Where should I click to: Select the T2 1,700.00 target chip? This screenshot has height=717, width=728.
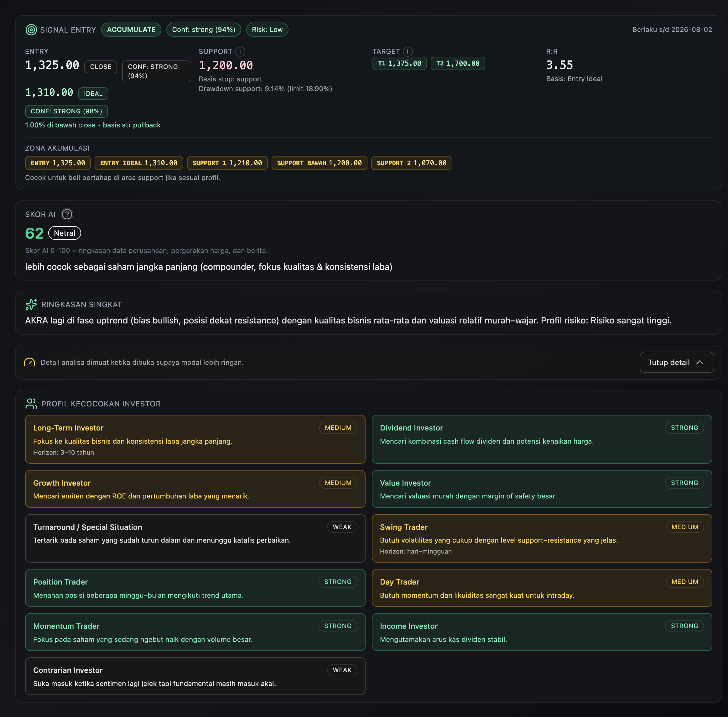point(457,63)
